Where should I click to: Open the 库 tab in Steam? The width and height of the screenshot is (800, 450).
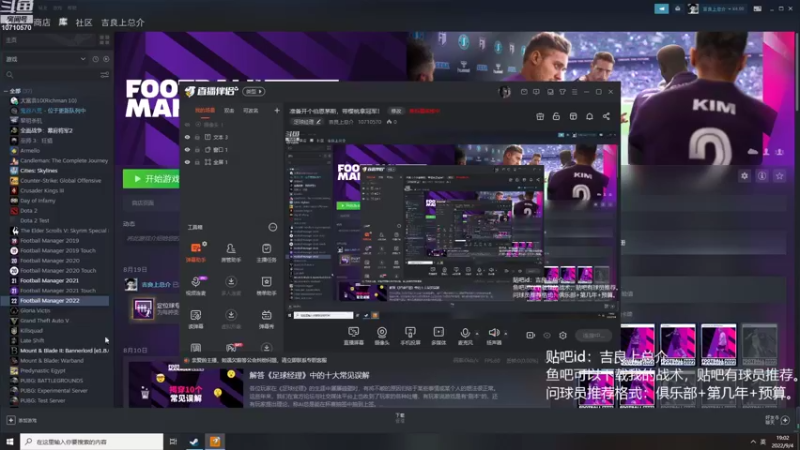pyautogui.click(x=63, y=22)
